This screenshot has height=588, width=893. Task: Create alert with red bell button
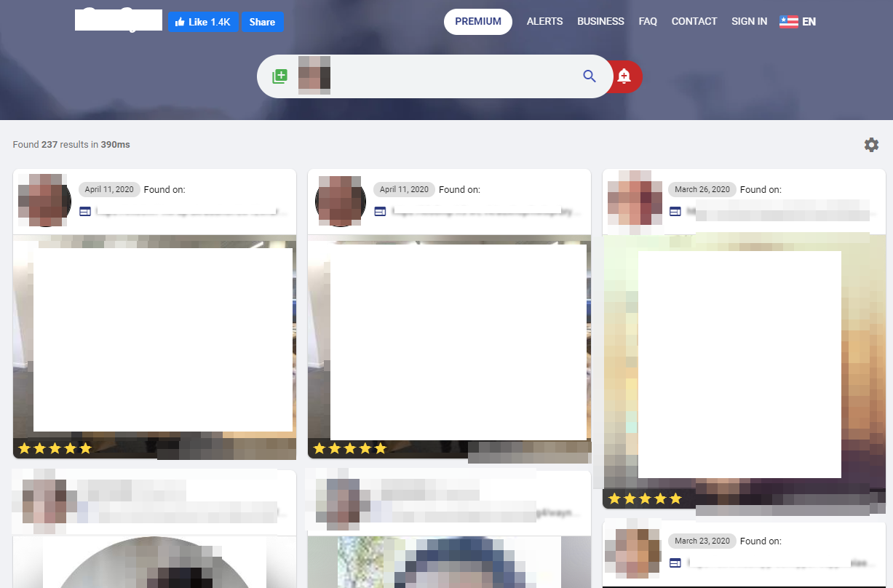coord(624,76)
